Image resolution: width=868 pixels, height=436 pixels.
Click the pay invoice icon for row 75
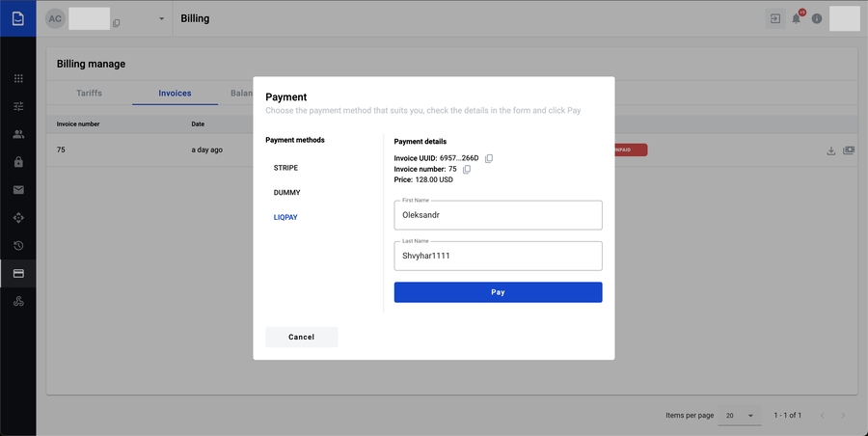848,150
